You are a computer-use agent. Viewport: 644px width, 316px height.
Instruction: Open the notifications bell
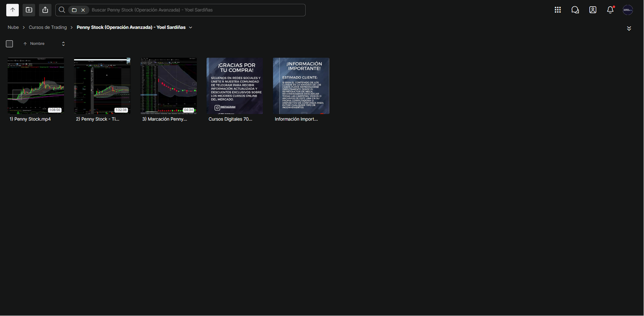tap(611, 10)
